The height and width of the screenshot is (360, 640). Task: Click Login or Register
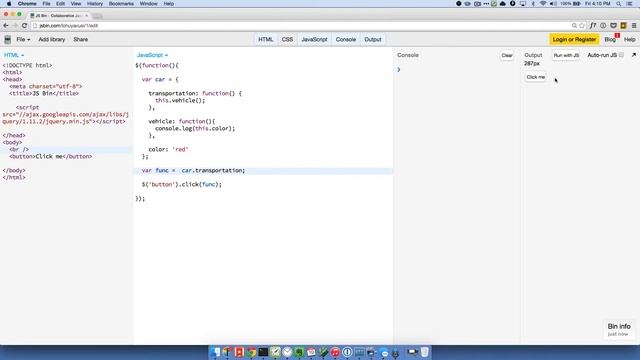[x=574, y=40]
